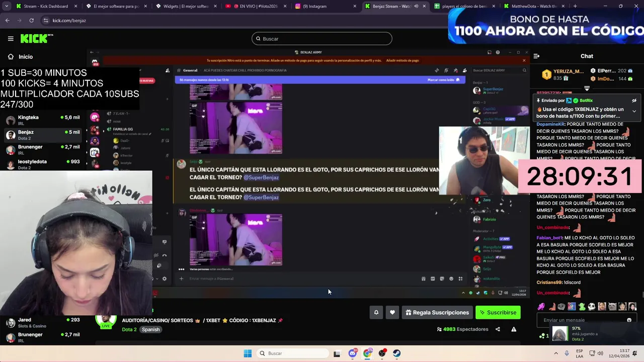
Task: Open the Kingteka channel in sidebar
Action: [x=43, y=120]
